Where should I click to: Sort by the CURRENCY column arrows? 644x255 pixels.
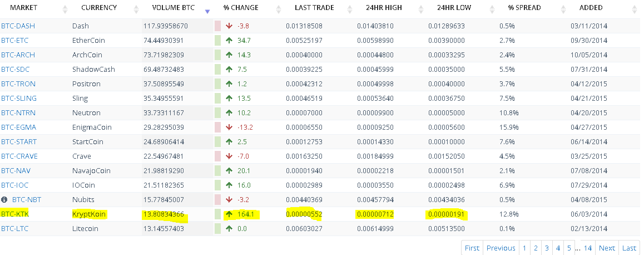pos(136,9)
